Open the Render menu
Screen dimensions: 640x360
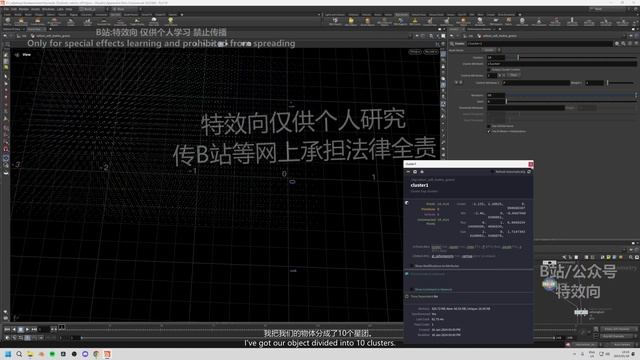coord(24,9)
